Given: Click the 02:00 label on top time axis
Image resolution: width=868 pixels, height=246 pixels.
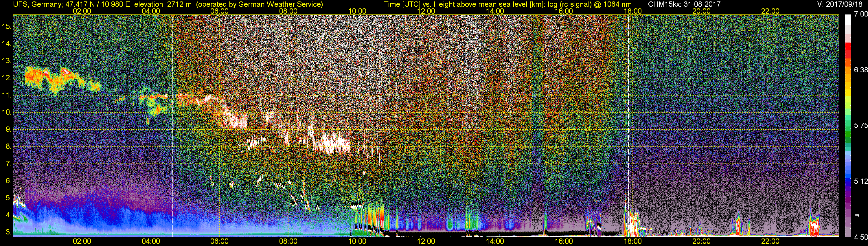Looking at the screenshot, I should click(x=82, y=11).
